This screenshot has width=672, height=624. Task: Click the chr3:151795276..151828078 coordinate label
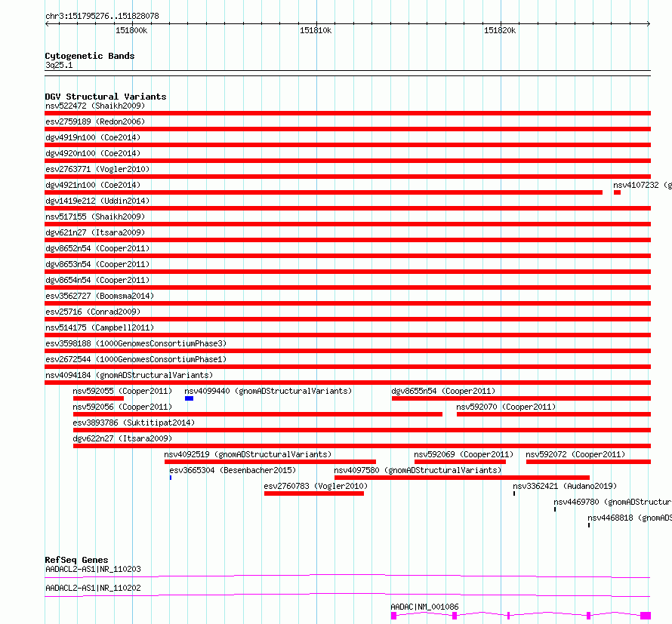click(x=102, y=16)
